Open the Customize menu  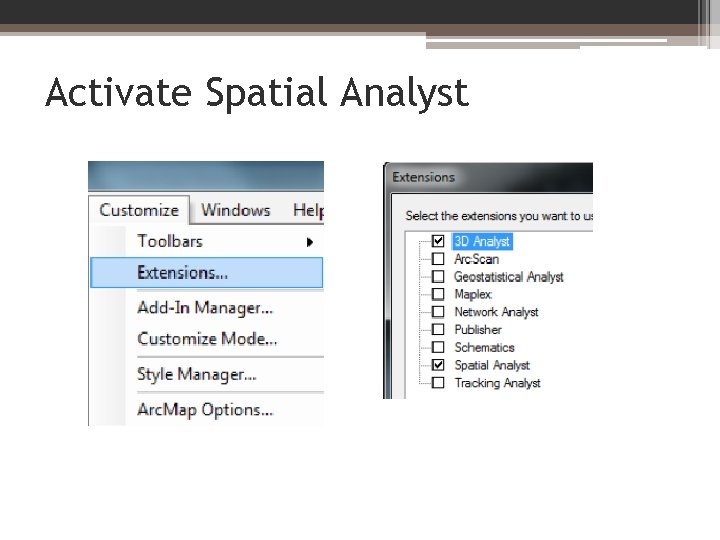tap(139, 210)
